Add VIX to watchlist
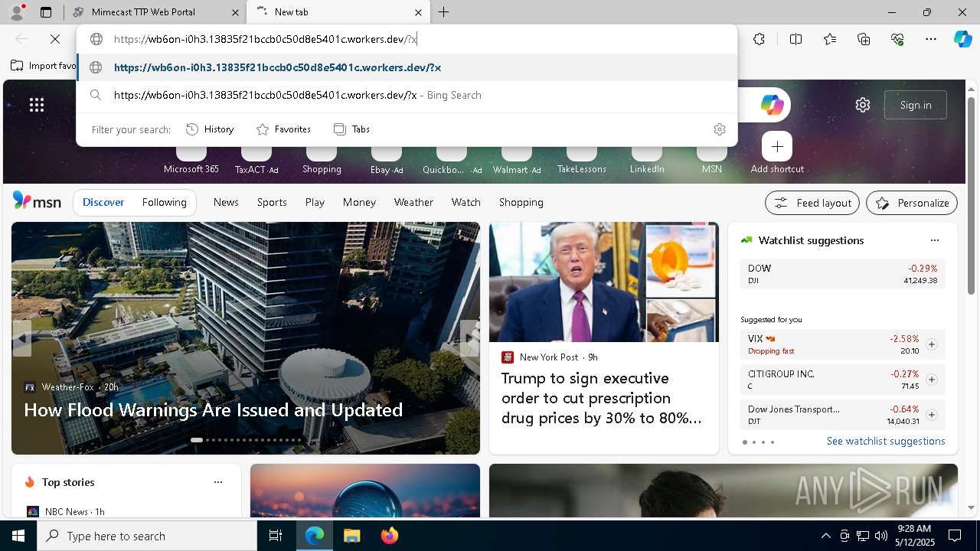Viewport: 980px width, 551px height. 931,344
